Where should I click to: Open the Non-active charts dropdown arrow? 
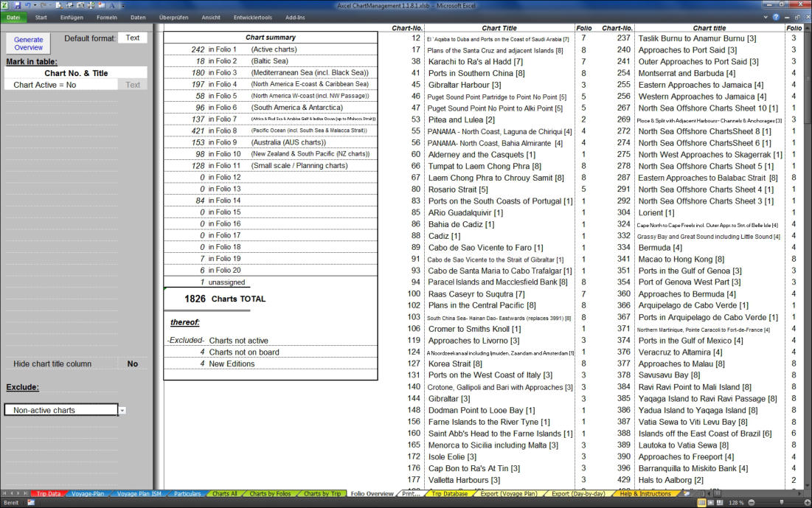coord(122,411)
